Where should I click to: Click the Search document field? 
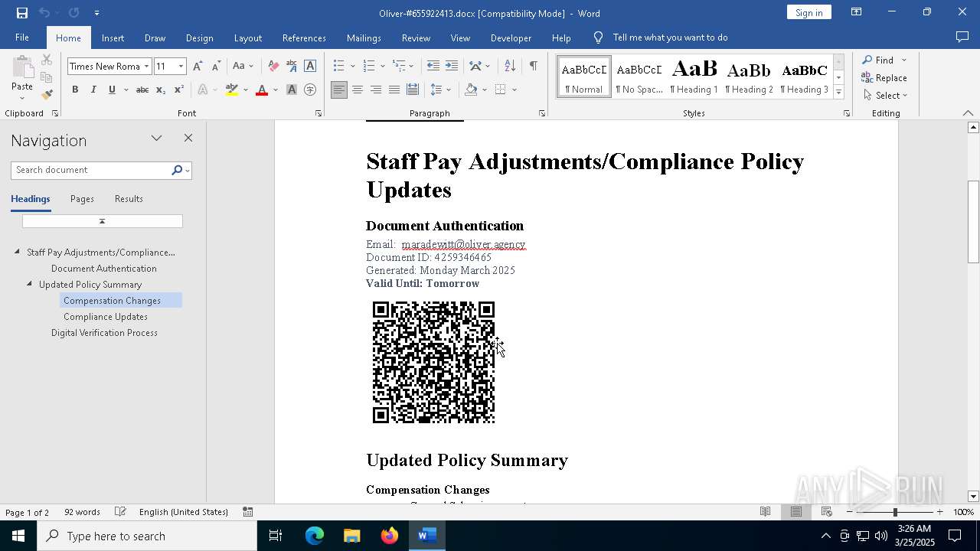[x=90, y=170]
